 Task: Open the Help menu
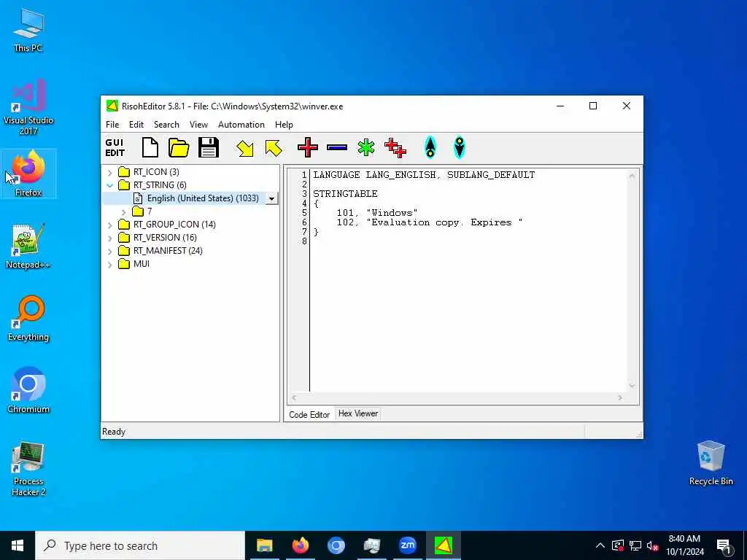coord(284,125)
